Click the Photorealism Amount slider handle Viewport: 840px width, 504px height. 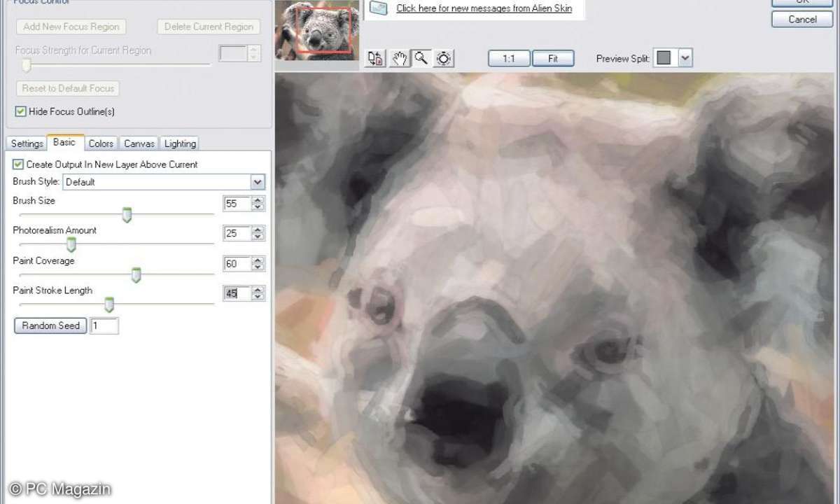[x=71, y=245]
